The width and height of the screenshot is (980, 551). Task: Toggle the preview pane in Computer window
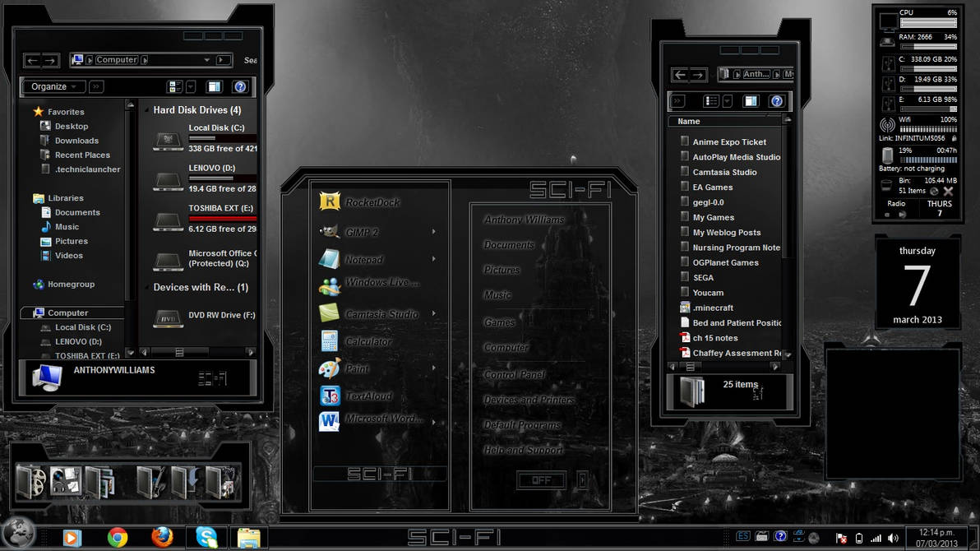coord(215,87)
